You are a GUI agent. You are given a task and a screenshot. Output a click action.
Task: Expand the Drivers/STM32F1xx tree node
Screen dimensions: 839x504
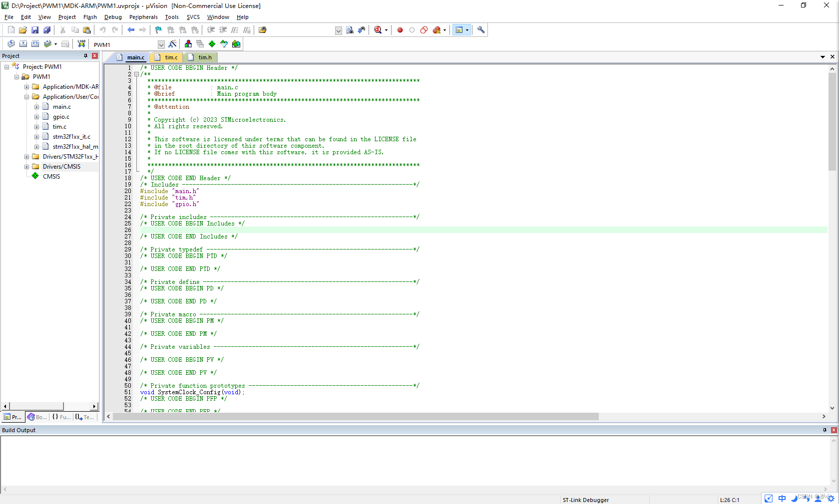click(x=26, y=156)
